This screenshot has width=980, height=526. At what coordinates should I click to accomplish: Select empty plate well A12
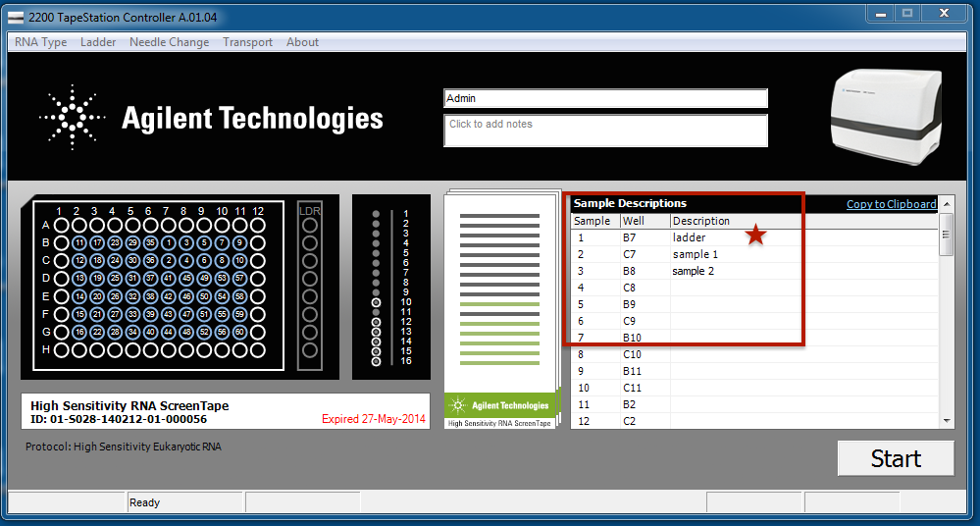coord(257,225)
